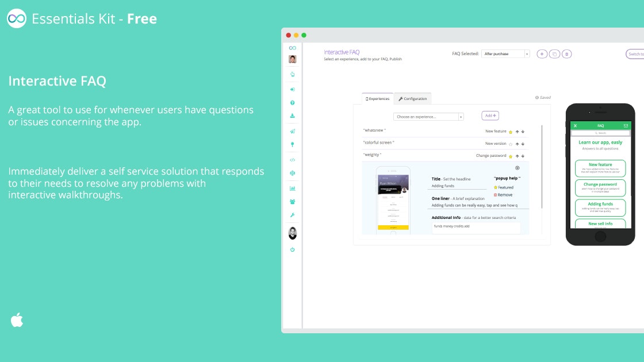Click the Additional info text area

[x=476, y=228]
